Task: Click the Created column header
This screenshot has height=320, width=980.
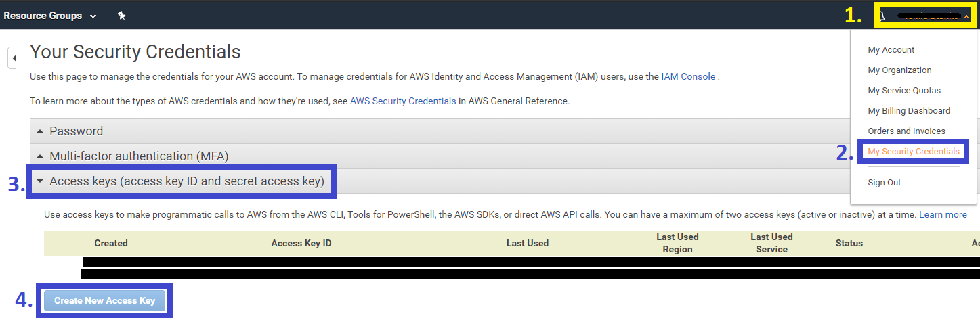Action: [x=111, y=244]
